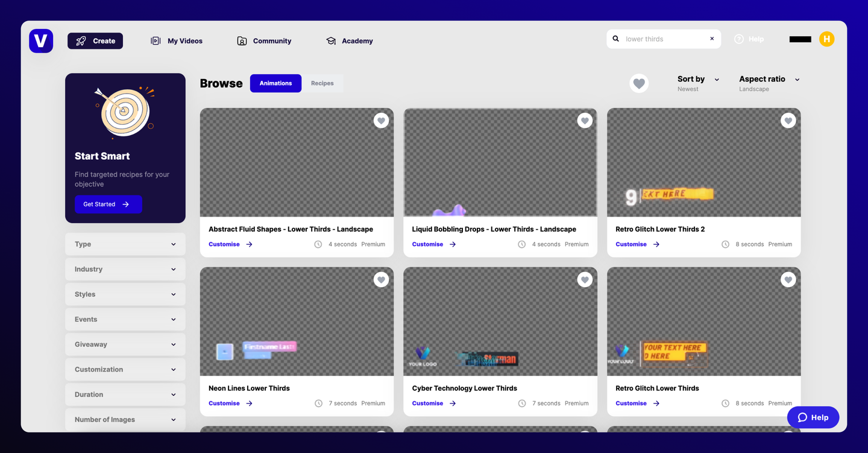Favorite the Neon Lines Lower Thirds animation
Image resolution: width=868 pixels, height=453 pixels.
[x=381, y=279]
